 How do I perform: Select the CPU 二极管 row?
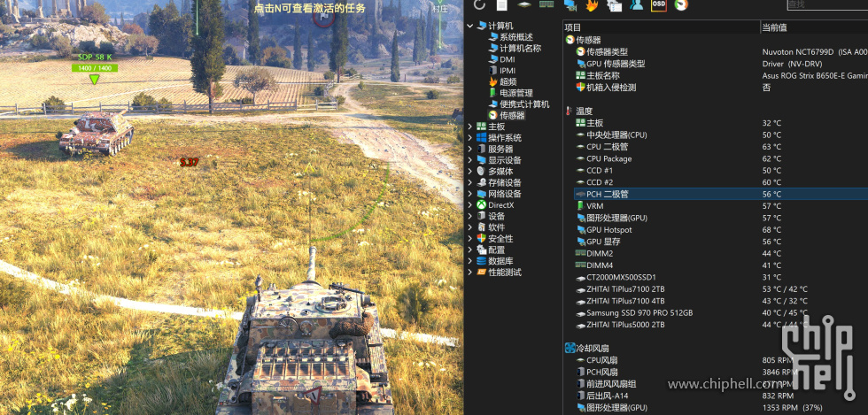[721, 147]
